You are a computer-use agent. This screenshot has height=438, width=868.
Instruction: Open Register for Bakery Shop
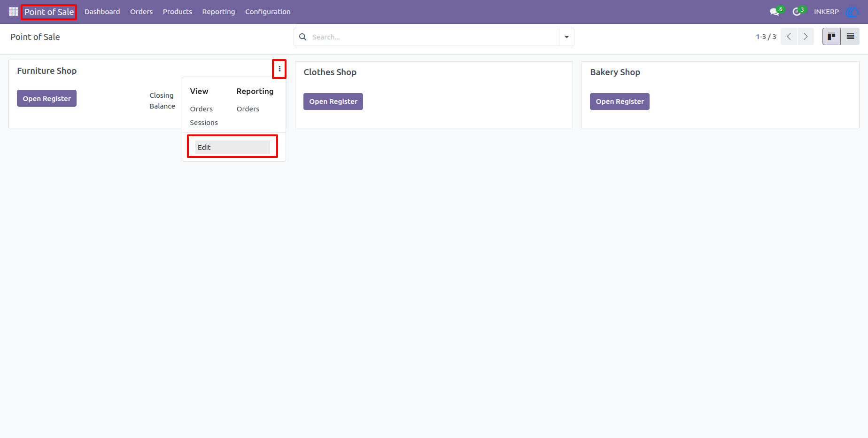coord(620,102)
